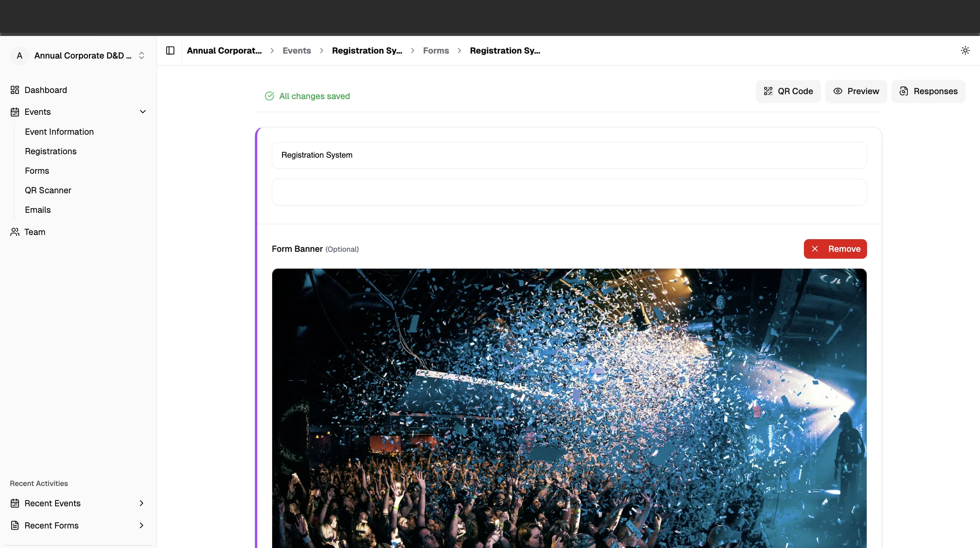Expand the Recent Events list
This screenshot has height=548, width=980.
(141, 503)
